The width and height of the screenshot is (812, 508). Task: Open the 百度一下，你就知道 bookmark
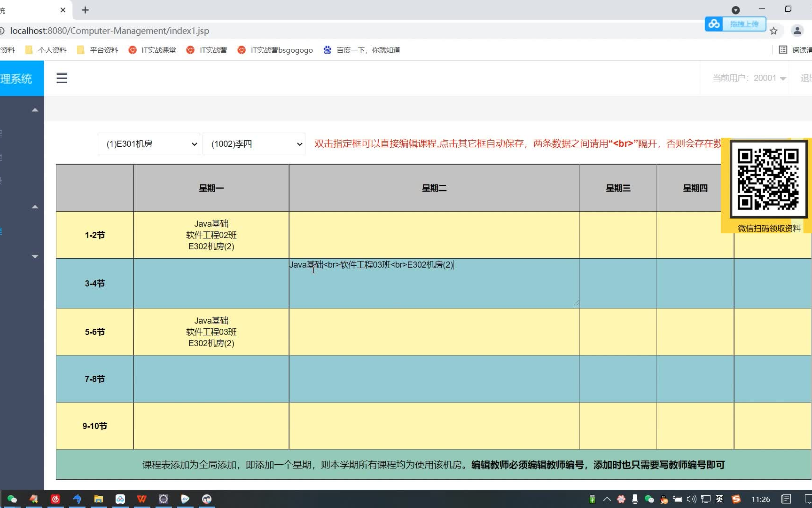[x=361, y=50]
